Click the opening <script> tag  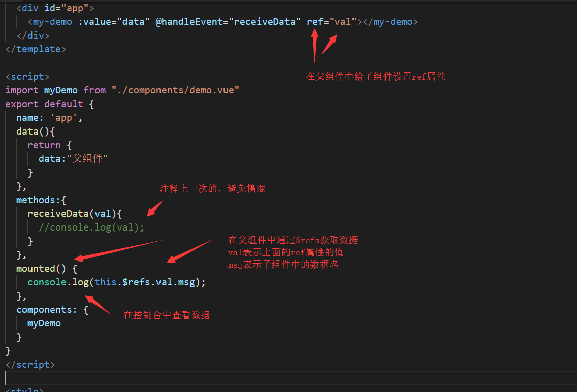pyautogui.click(x=27, y=77)
